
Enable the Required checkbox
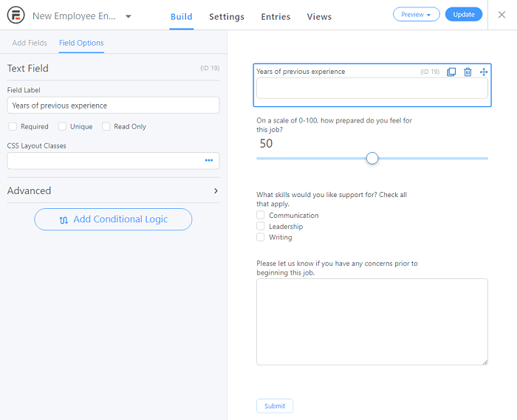(13, 126)
